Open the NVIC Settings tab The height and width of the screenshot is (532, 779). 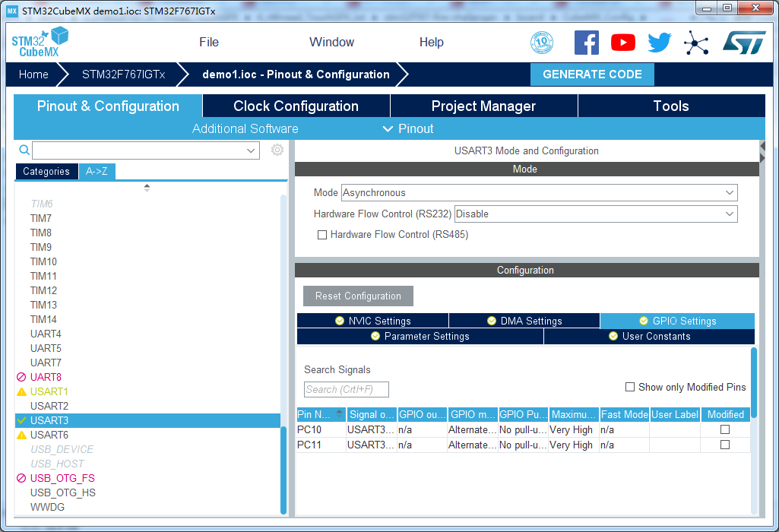(372, 321)
